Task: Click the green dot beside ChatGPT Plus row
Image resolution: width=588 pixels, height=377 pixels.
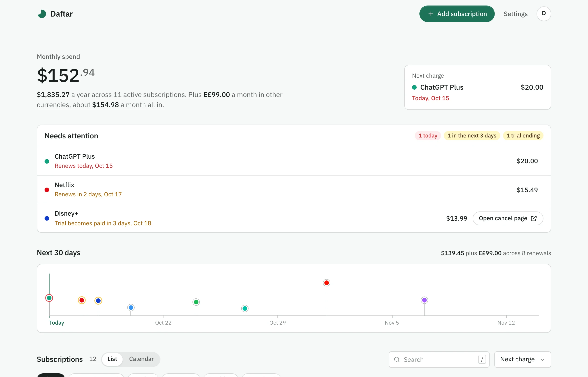Action: [47, 161]
